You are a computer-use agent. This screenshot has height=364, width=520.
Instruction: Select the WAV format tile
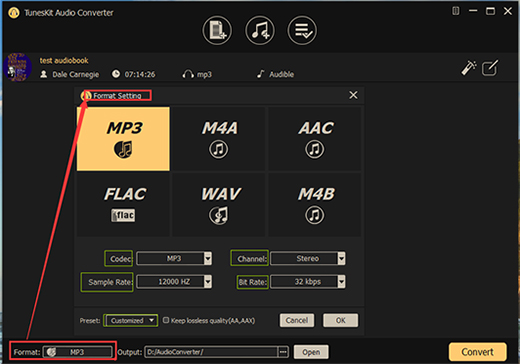pos(219,205)
